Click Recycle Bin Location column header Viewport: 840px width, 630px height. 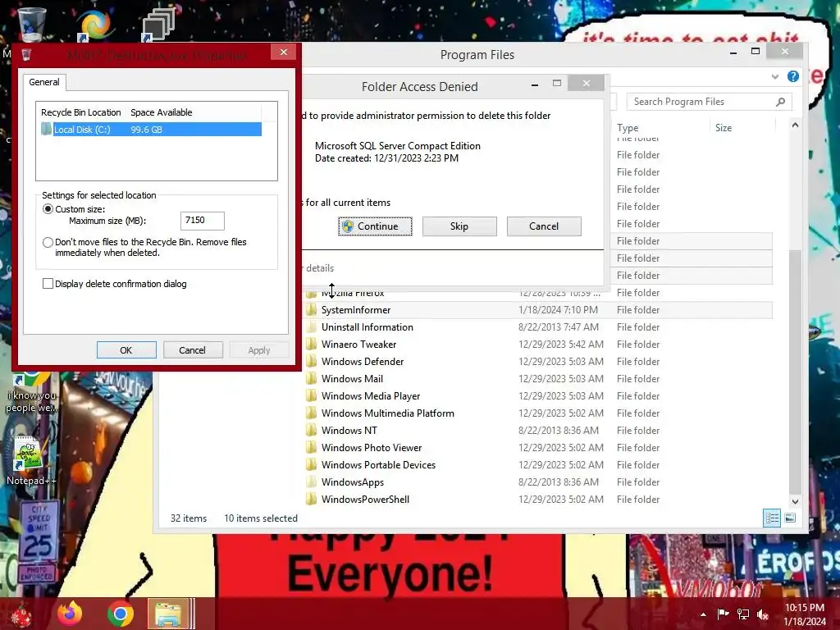tap(81, 112)
